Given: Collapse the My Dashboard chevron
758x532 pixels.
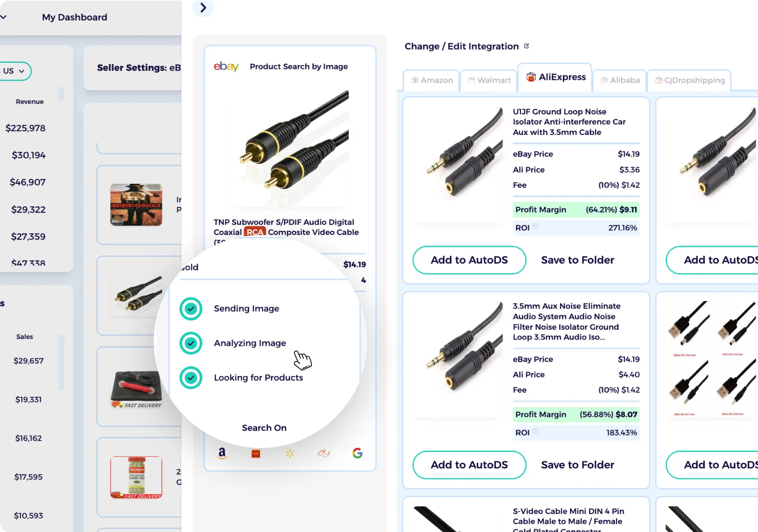Looking at the screenshot, I should [3, 17].
